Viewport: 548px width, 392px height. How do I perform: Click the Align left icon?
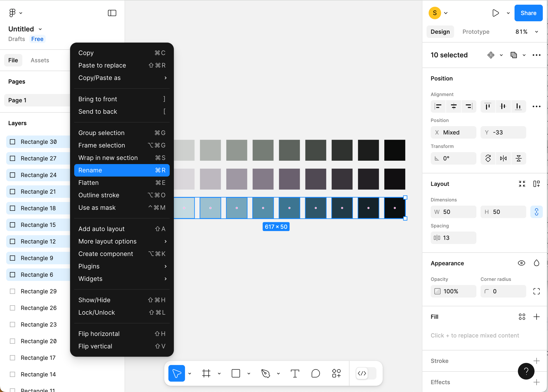438,106
